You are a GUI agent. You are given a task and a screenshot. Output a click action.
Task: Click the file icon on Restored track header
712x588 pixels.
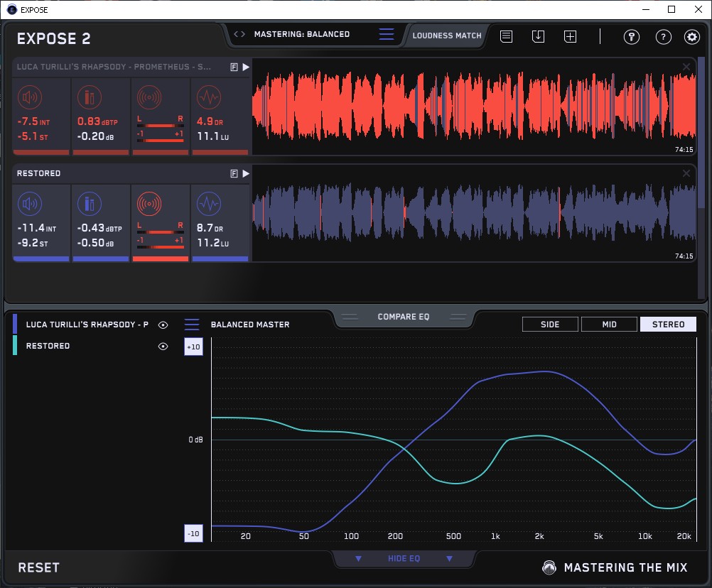coord(234,173)
